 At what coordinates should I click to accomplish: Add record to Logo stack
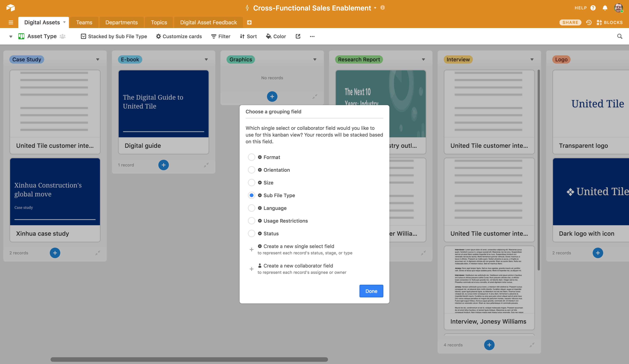598,253
